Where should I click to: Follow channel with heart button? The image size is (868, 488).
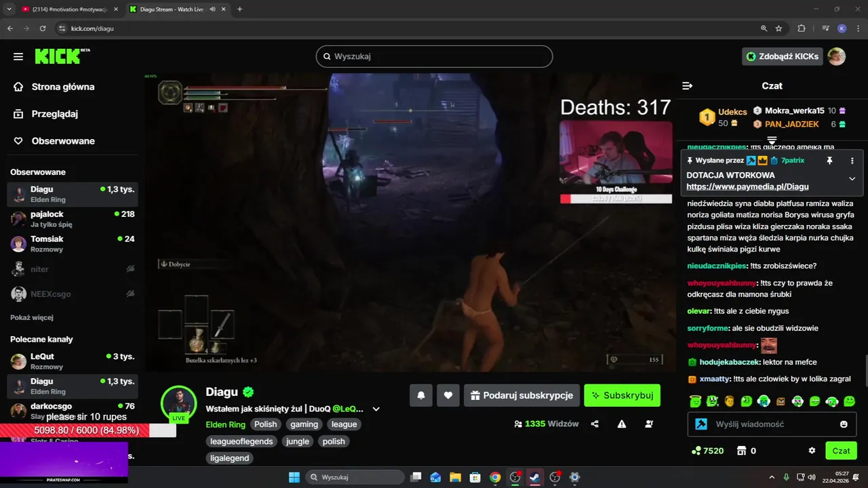click(x=448, y=395)
